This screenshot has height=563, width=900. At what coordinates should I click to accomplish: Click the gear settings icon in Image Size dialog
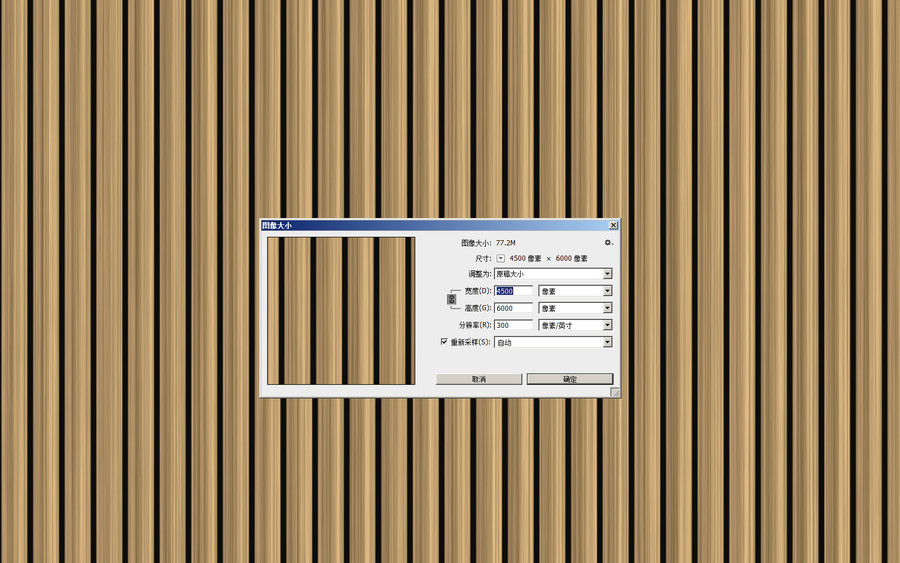coord(608,243)
